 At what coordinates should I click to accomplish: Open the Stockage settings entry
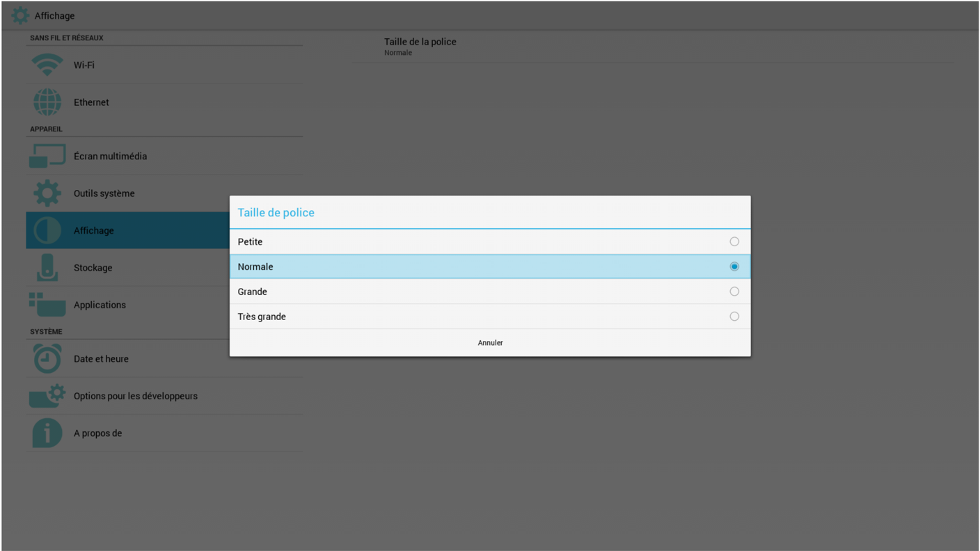point(128,268)
